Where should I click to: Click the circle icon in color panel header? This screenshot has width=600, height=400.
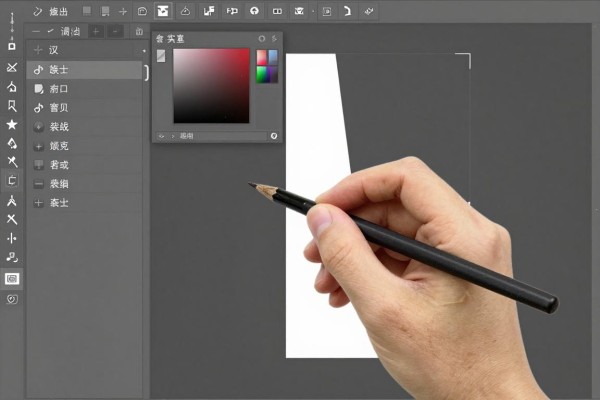click(x=261, y=39)
